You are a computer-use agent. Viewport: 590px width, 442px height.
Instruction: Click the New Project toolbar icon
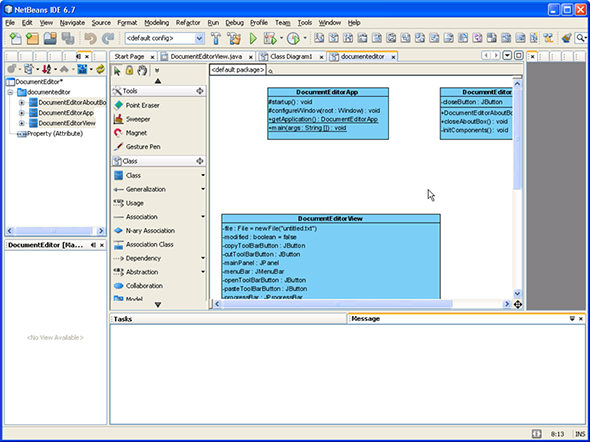[32, 38]
